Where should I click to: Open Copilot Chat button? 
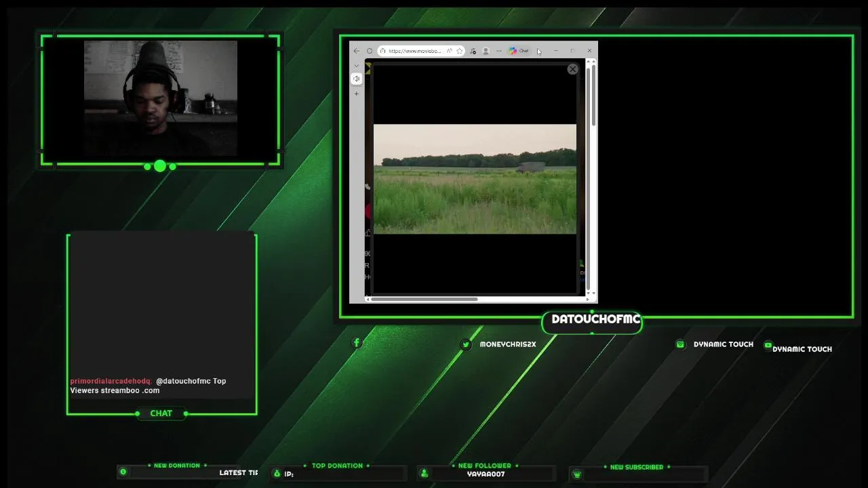pos(519,51)
